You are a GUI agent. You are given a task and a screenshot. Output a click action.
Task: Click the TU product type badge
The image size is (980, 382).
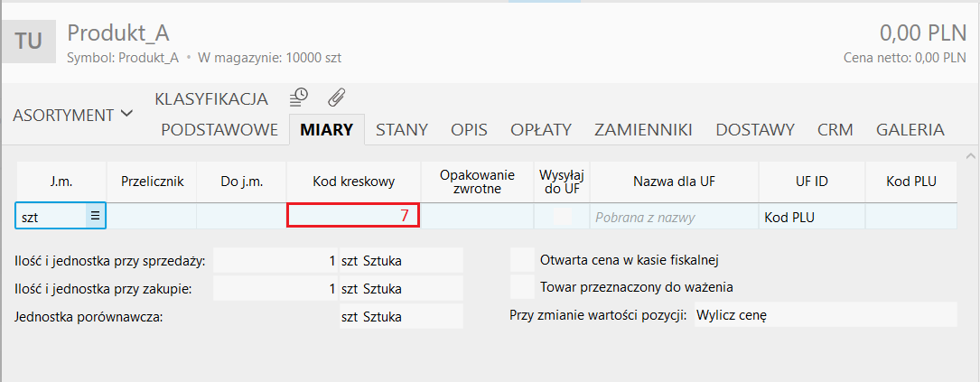(29, 42)
